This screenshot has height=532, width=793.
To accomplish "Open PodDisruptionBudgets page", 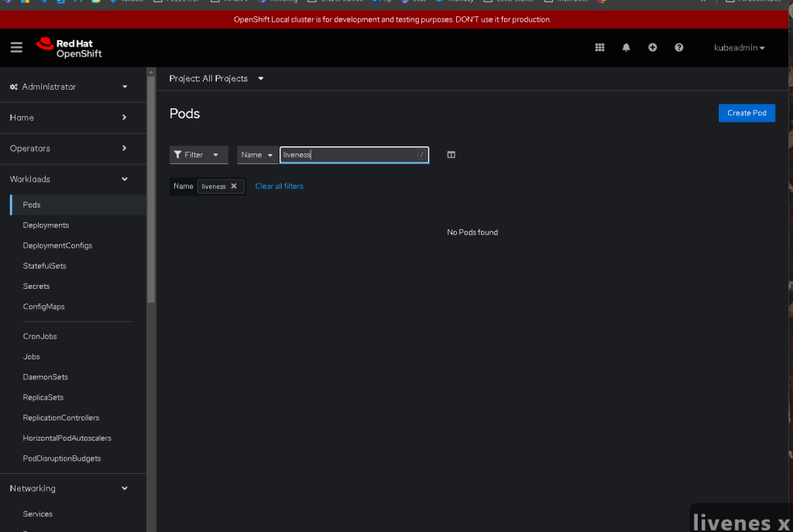I will [62, 458].
